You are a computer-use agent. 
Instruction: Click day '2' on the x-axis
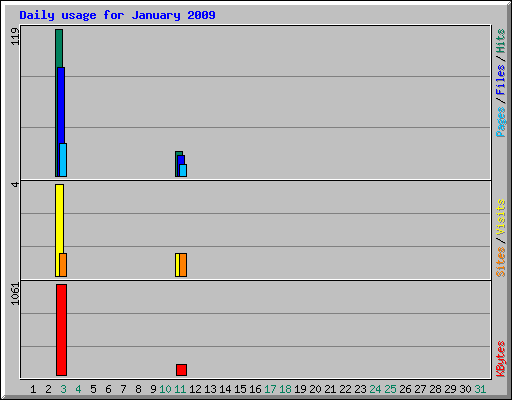click(x=48, y=389)
